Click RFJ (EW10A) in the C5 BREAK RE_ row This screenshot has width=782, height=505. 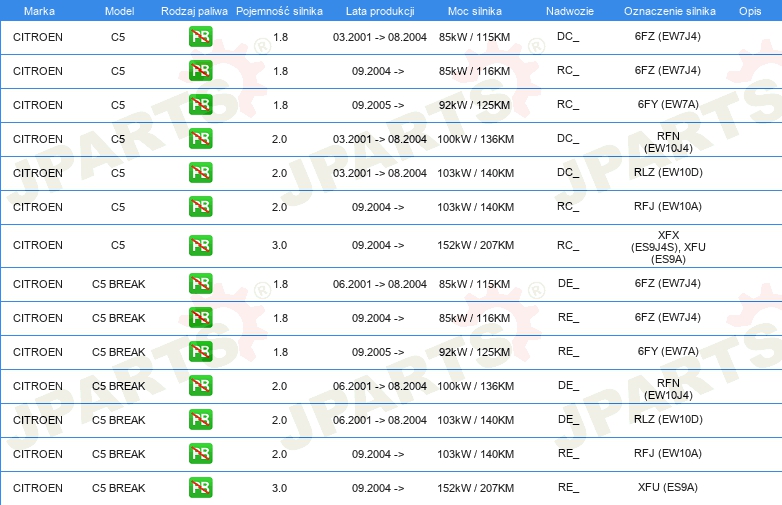[668, 453]
